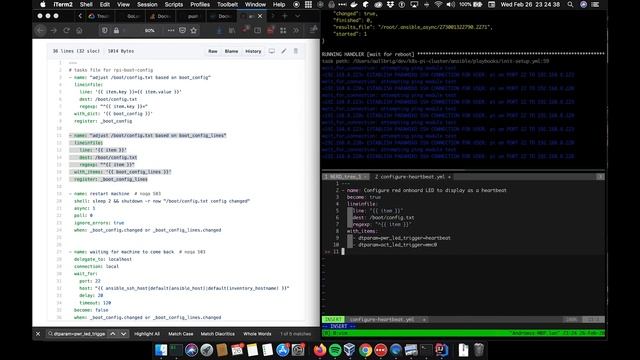Bookmark this page with the star

pos(193,31)
